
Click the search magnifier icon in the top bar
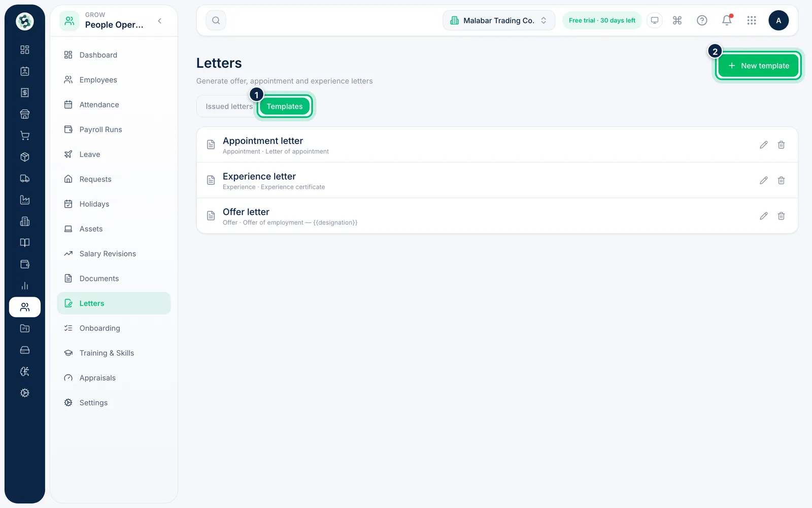pos(216,20)
